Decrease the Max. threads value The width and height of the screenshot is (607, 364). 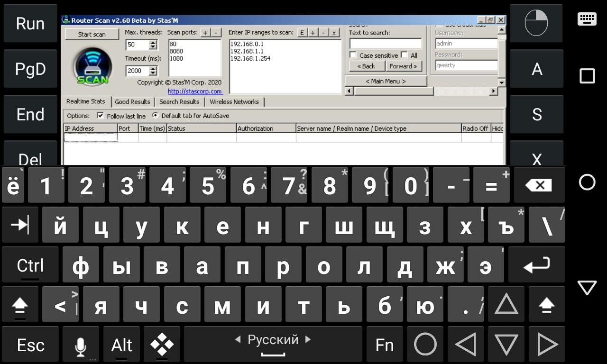153,47
